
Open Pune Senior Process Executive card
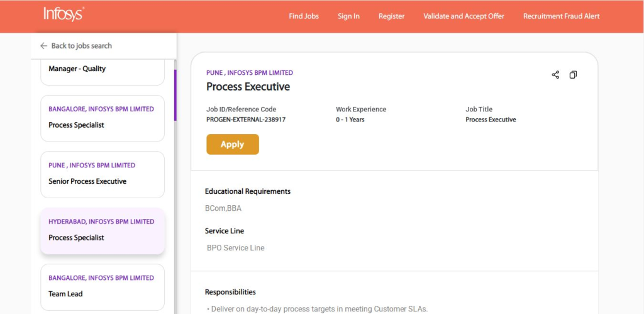103,175
